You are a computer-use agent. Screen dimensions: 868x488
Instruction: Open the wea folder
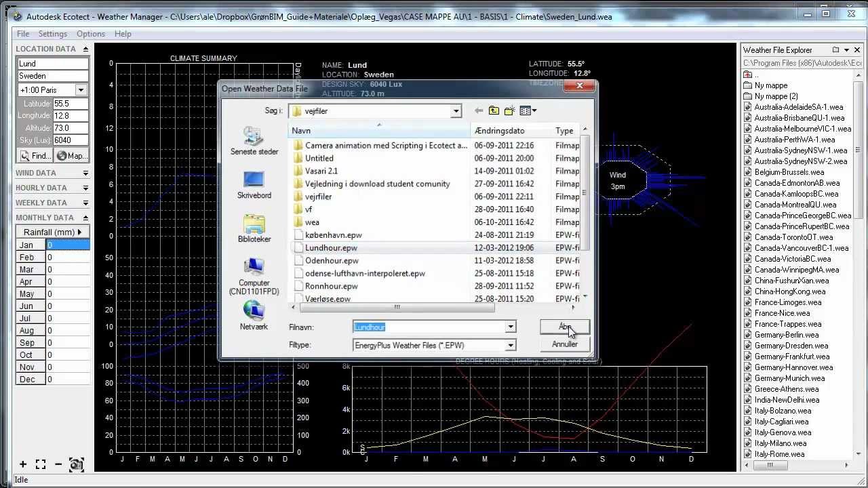point(312,222)
